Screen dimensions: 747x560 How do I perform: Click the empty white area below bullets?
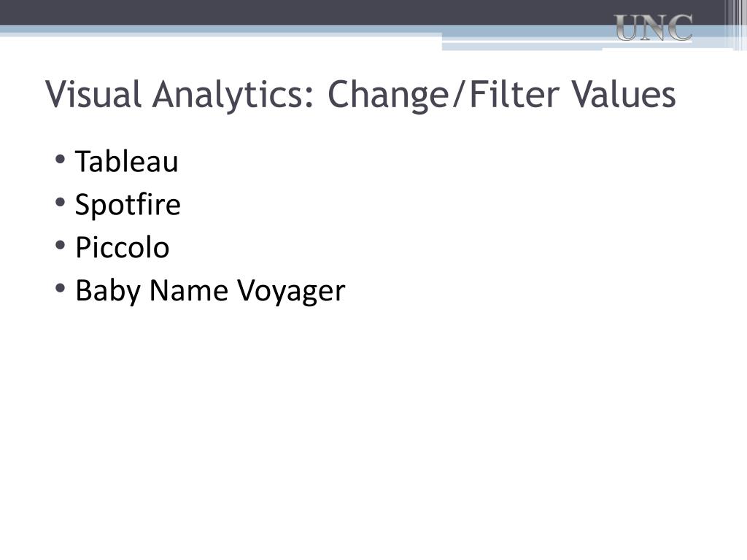pos(373,429)
